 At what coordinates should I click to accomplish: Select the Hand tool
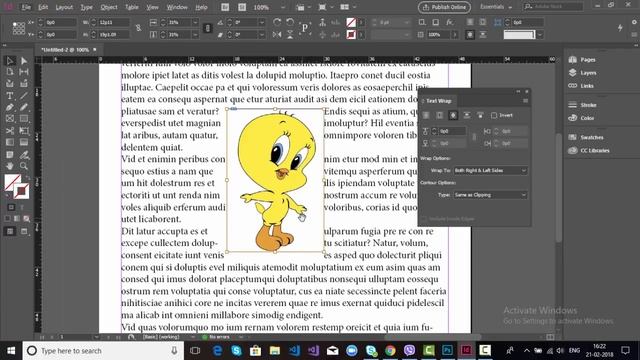(x=10, y=166)
